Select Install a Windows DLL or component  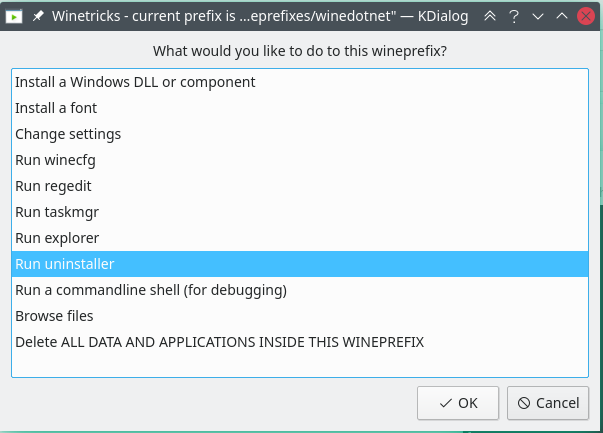point(135,82)
